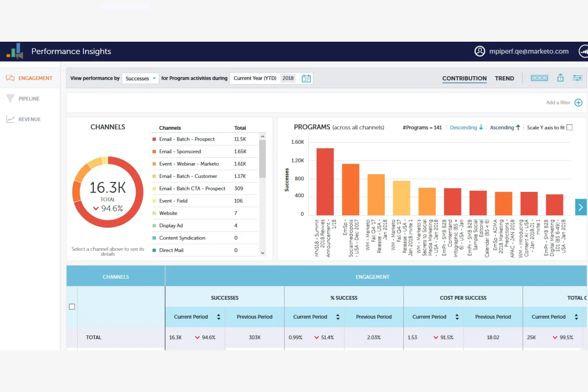Click the share export icon
Screen dimensions: 588x392
pyautogui.click(x=560, y=78)
